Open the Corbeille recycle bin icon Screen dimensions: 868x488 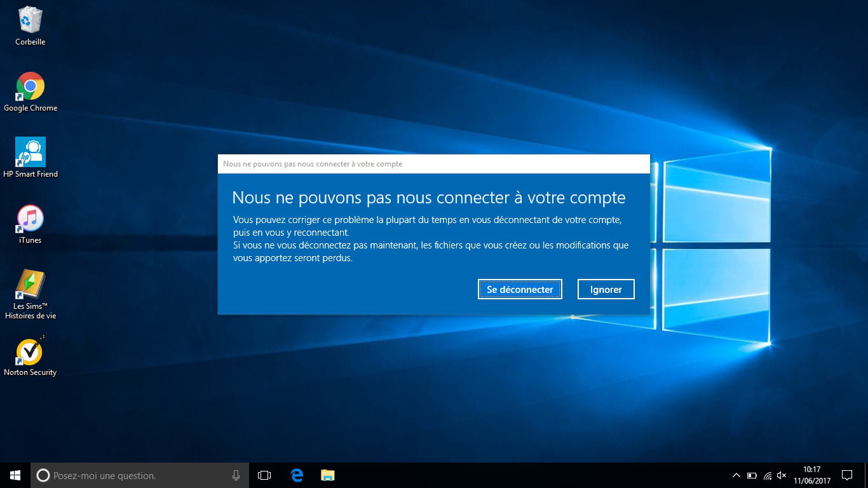click(31, 25)
